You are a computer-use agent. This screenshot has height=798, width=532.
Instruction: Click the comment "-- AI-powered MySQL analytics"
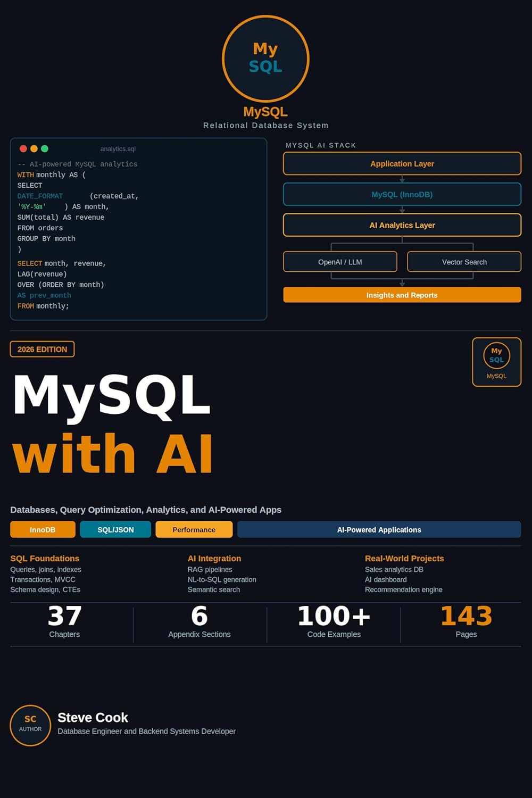(77, 164)
